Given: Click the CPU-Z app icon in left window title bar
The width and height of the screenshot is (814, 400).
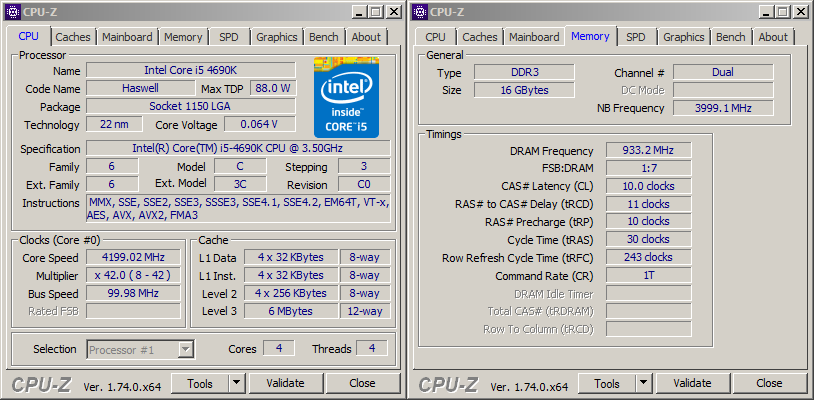Looking at the screenshot, I should [12, 11].
